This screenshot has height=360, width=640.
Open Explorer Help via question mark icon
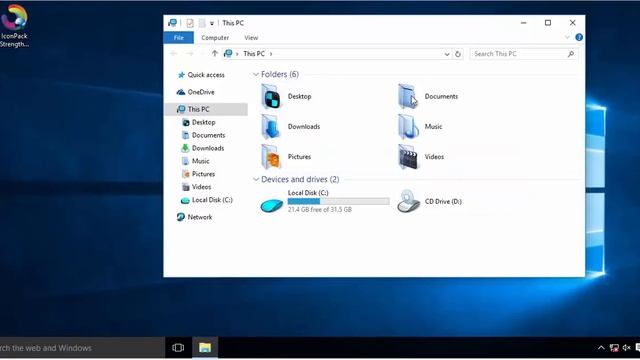click(579, 38)
